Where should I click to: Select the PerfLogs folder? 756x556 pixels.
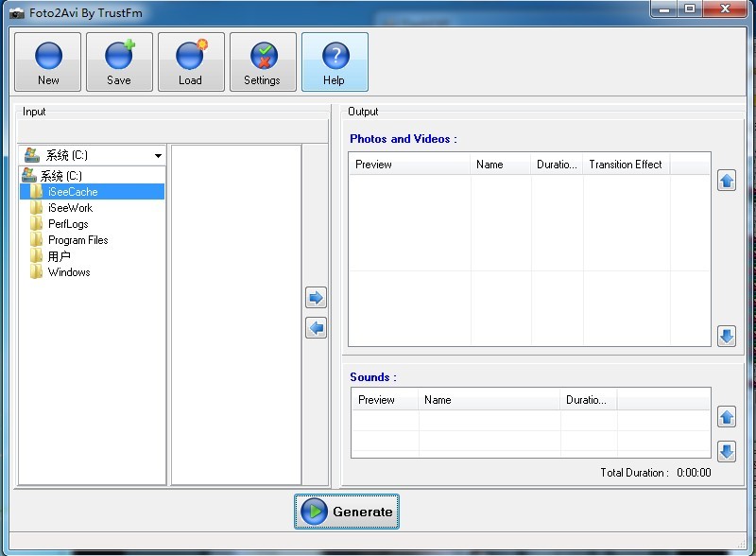click(68, 224)
